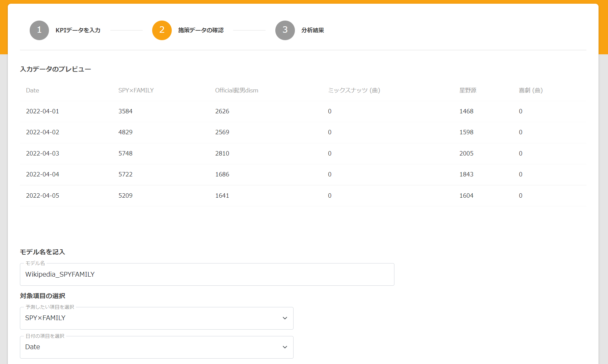608x364 pixels.
Task: Click the 5748 value in 2022-04-03 row
Action: [x=126, y=153]
